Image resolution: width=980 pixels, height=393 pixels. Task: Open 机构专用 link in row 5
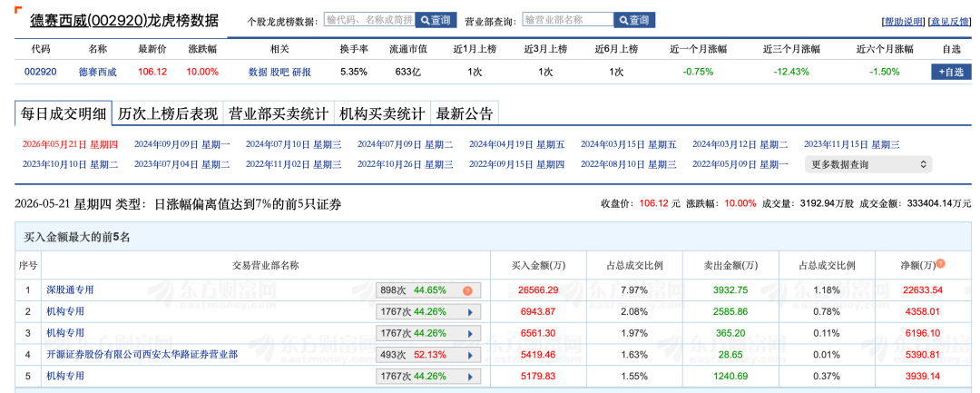tap(65, 376)
